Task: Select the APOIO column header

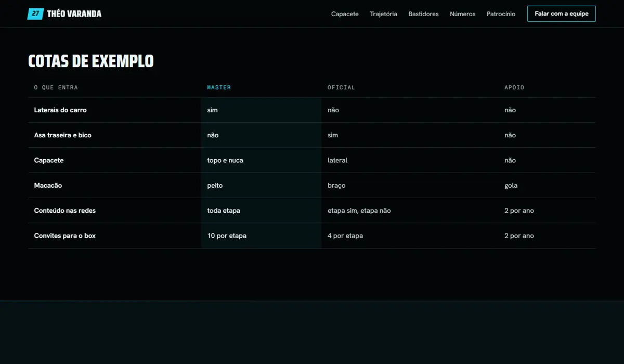Action: [514, 87]
